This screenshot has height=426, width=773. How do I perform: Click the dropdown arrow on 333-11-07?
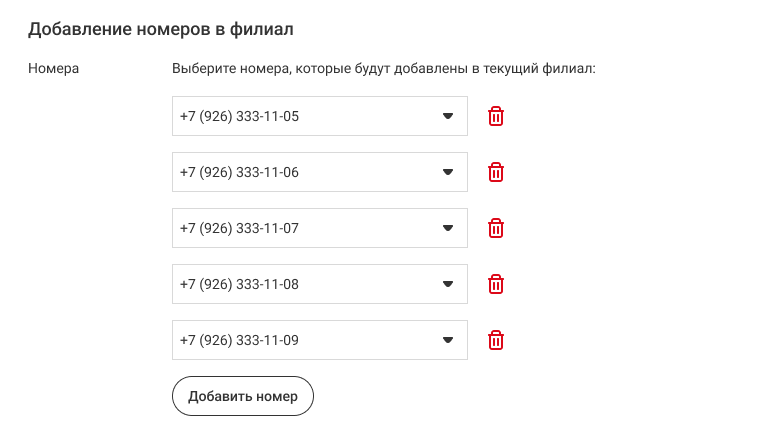(448, 228)
